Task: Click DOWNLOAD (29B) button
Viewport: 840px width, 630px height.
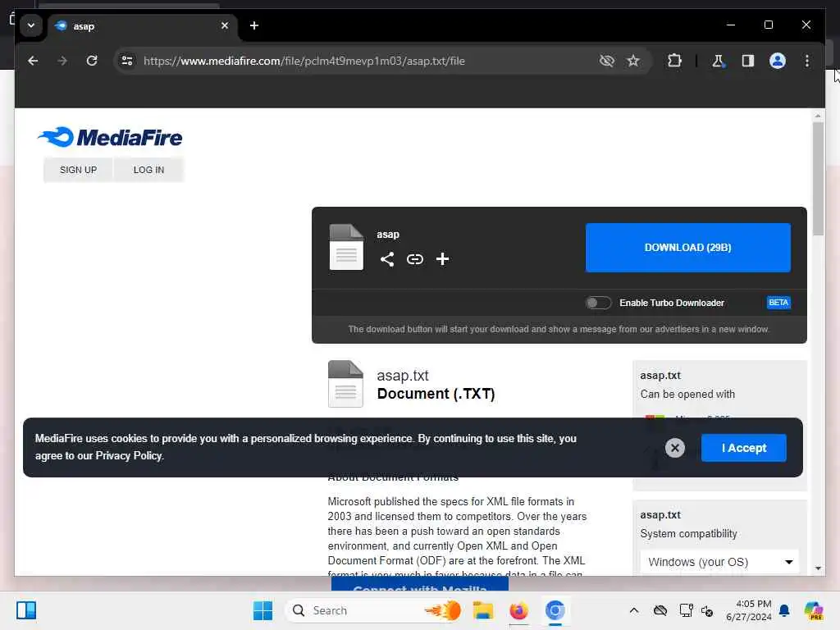Action: pos(688,248)
